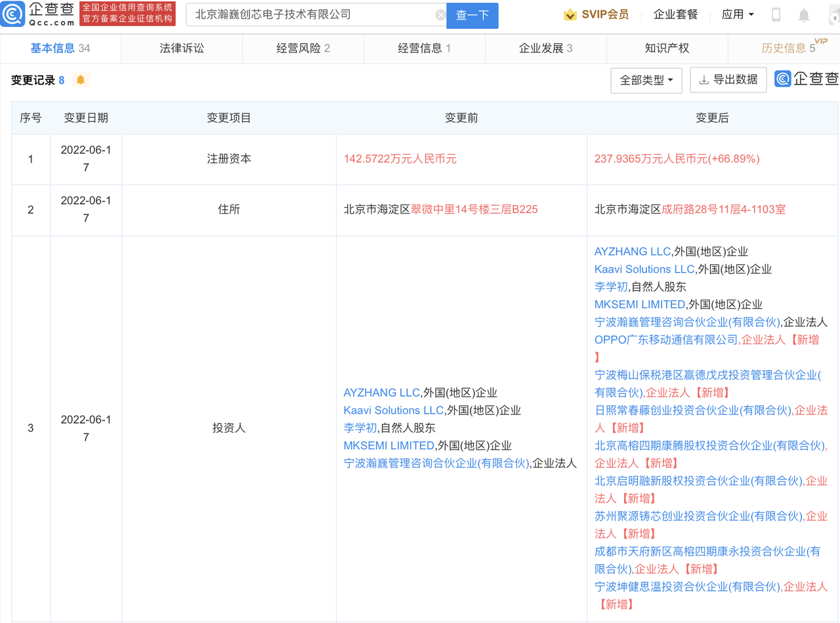Switch to the 知识产权 tab
The width and height of the screenshot is (840, 623).
(666, 49)
